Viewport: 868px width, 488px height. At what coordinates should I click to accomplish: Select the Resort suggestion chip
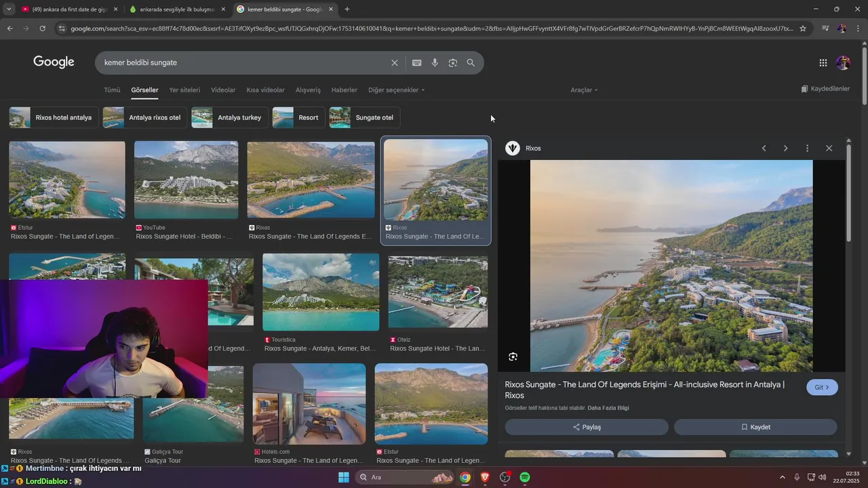[x=298, y=117]
